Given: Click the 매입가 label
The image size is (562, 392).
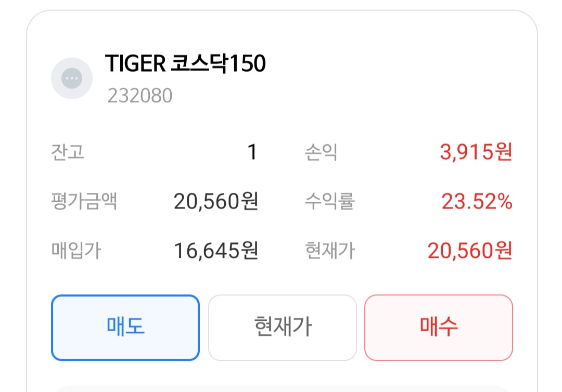Looking at the screenshot, I should tap(76, 251).
